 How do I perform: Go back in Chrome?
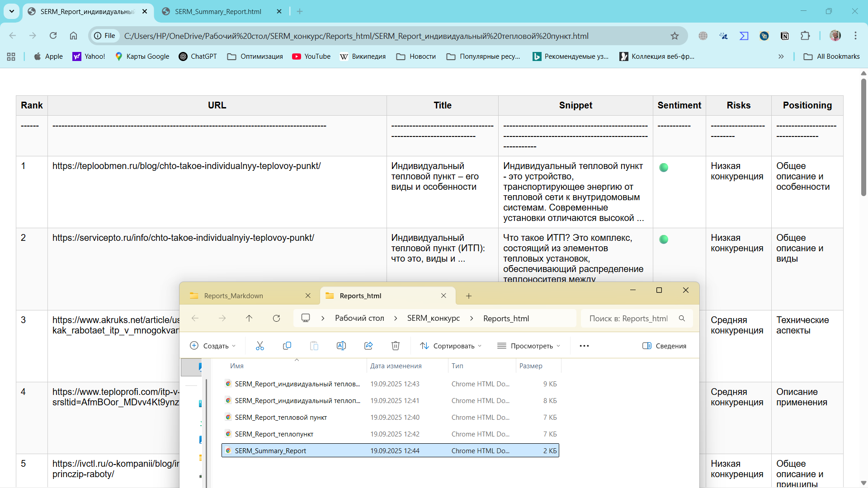point(13,36)
